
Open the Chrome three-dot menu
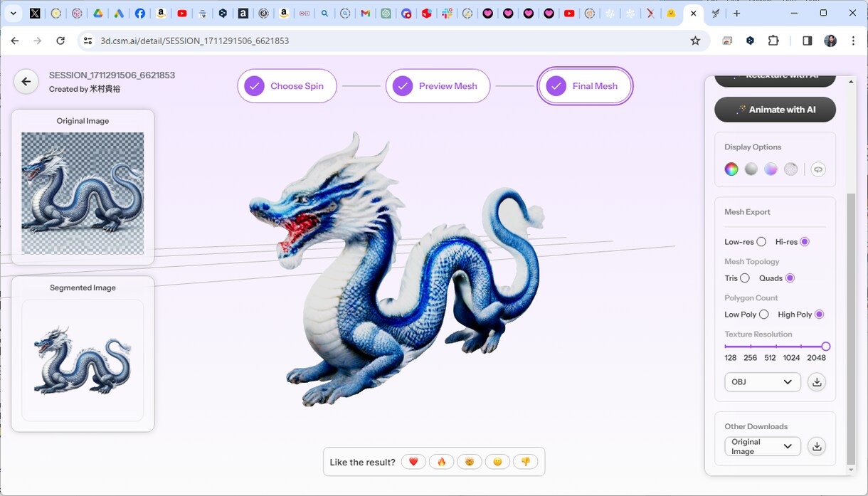[x=853, y=41]
